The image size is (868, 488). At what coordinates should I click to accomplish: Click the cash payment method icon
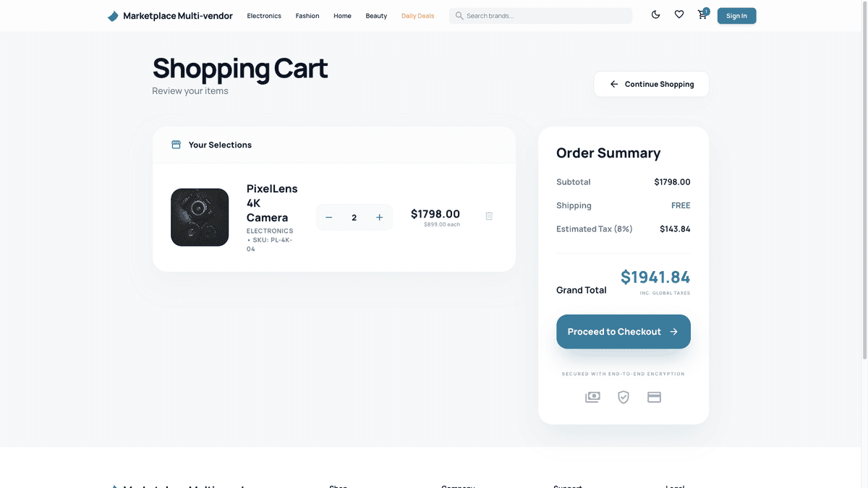coord(592,397)
